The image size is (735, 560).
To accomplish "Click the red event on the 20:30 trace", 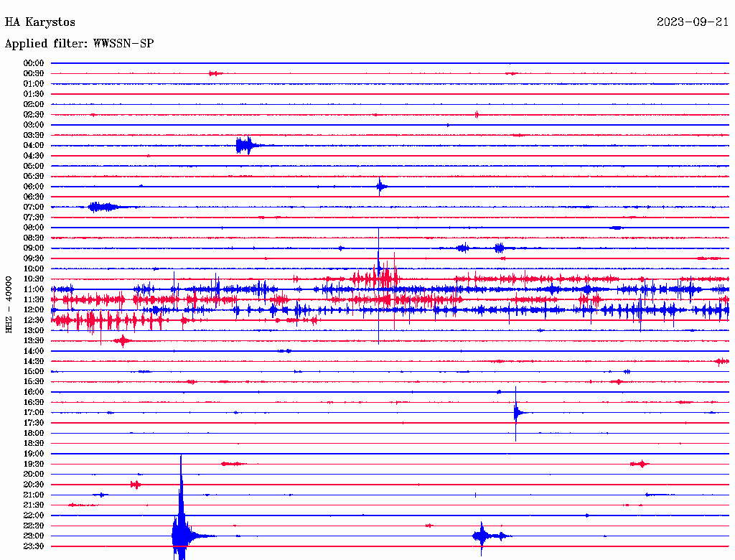I will [x=136, y=485].
